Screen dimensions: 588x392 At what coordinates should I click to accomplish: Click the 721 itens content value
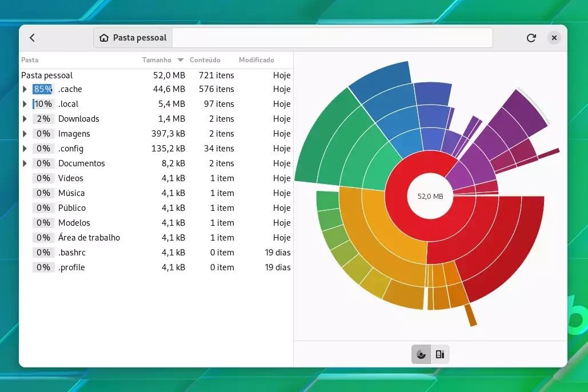(x=217, y=75)
